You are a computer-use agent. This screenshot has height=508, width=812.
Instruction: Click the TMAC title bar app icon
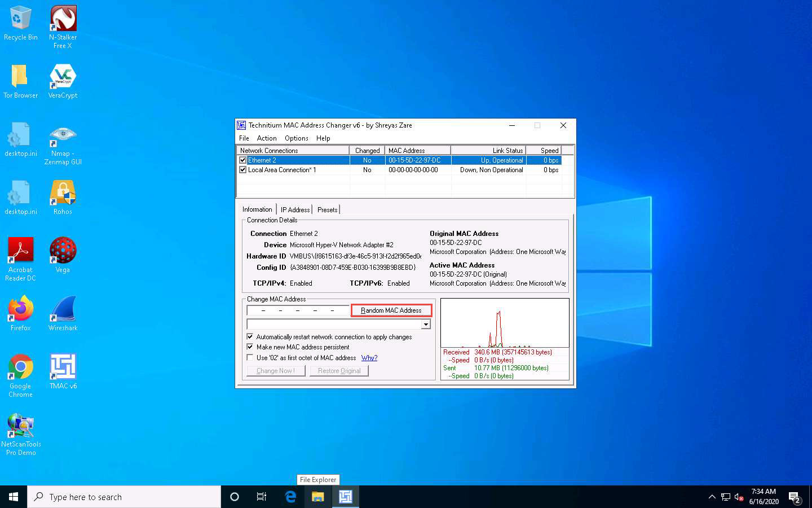pos(241,125)
